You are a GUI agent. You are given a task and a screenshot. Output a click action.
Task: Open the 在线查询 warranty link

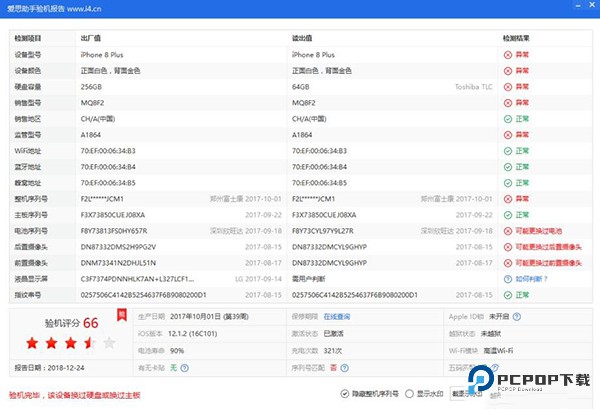(337, 316)
